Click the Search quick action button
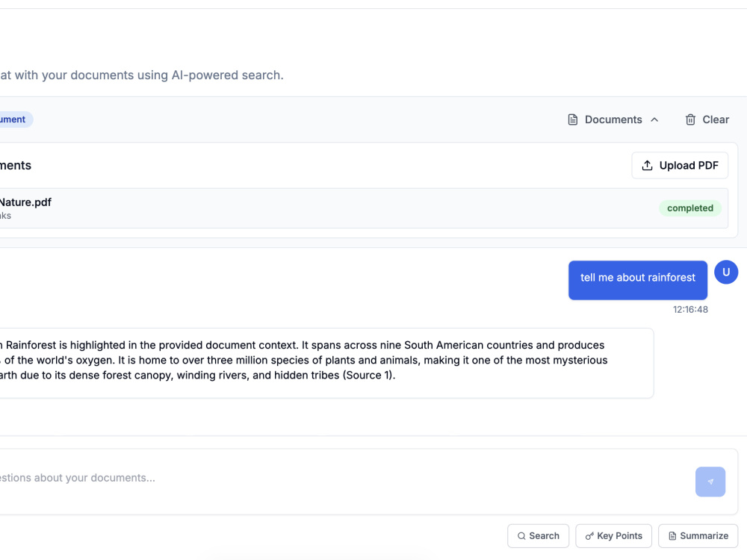The height and width of the screenshot is (560, 747). [538, 535]
